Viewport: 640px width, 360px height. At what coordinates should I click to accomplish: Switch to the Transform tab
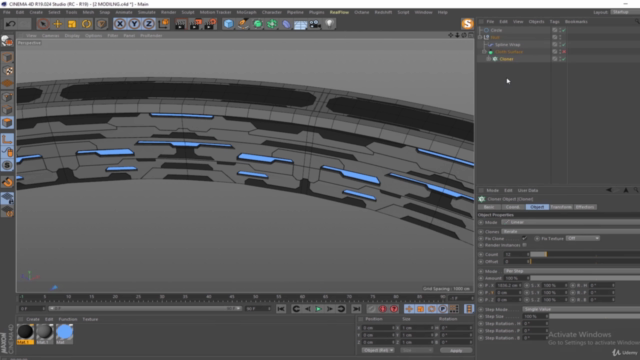[x=561, y=207]
